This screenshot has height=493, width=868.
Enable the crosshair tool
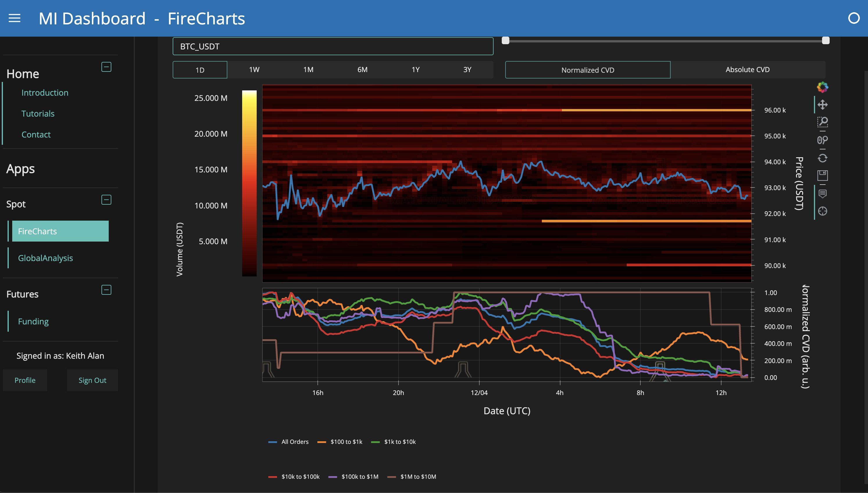pyautogui.click(x=823, y=211)
